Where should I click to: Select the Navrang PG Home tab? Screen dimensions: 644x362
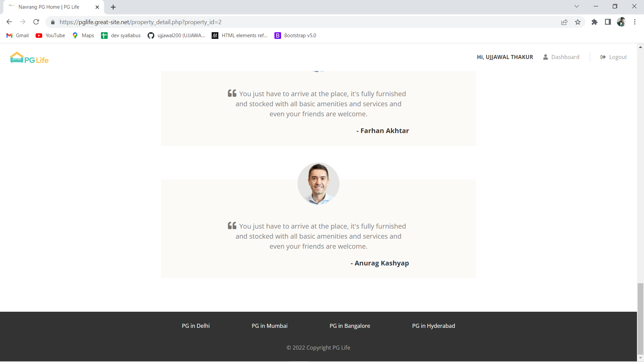[49, 7]
